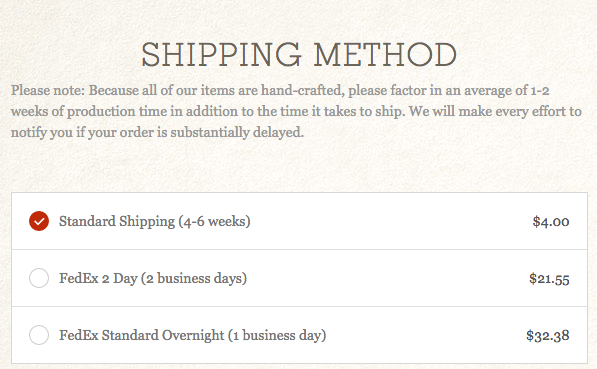Screen dimensions: 597x369
Task: Click the Standard Shipping (4-6 weeks) label
Action: click(155, 222)
